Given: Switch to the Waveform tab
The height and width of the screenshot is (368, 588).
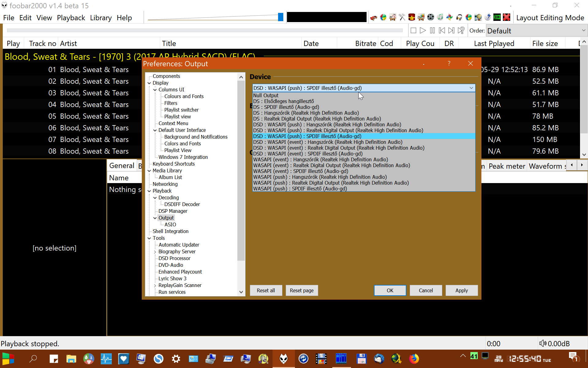Looking at the screenshot, I should click(x=547, y=166).
